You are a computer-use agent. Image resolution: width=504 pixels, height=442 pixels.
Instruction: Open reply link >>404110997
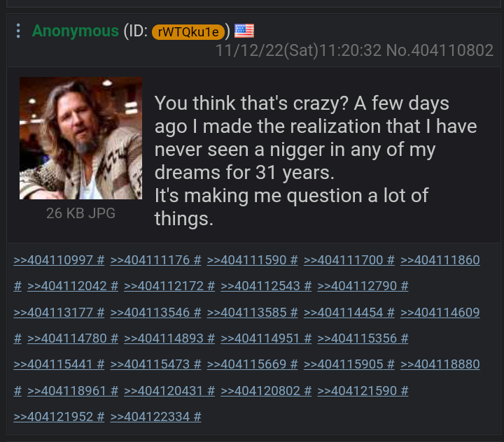[x=53, y=260]
